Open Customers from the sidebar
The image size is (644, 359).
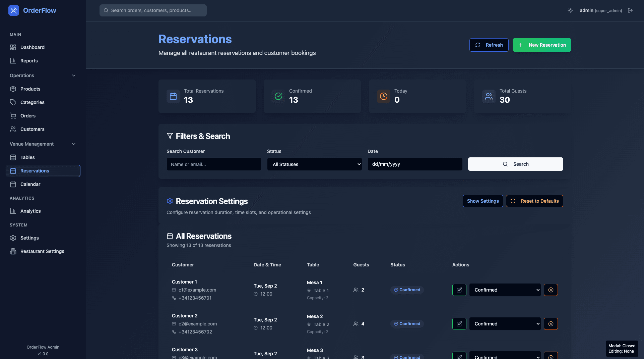32,129
